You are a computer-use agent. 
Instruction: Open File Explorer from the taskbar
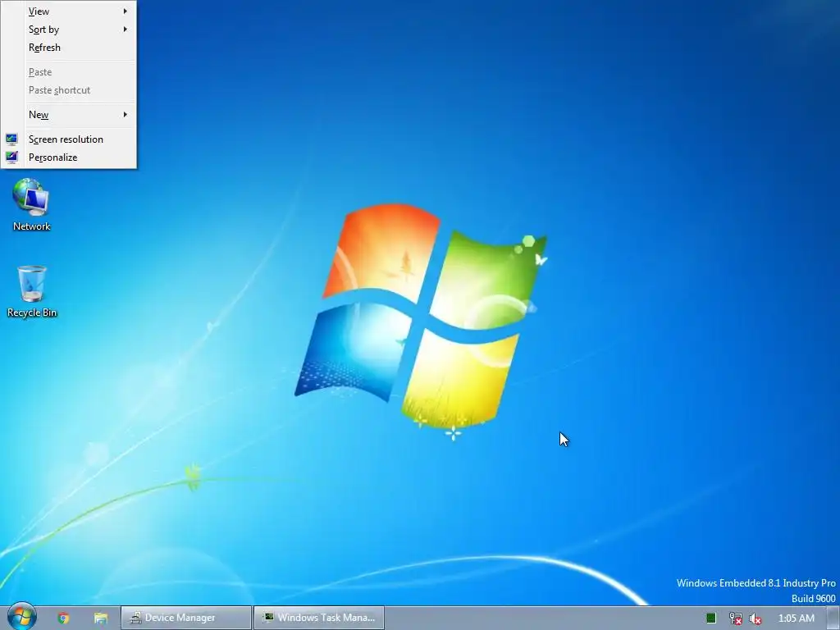(101, 618)
